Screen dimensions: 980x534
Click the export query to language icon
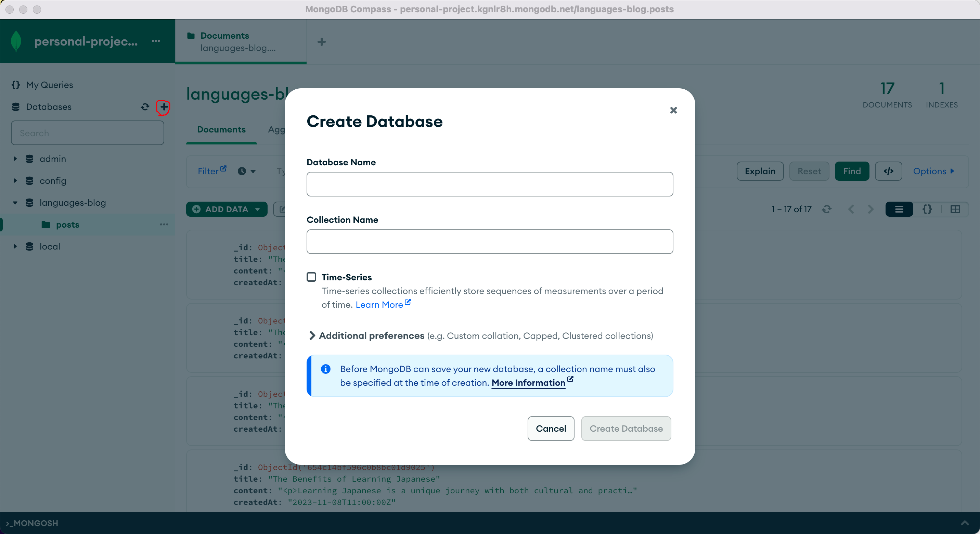pos(888,171)
